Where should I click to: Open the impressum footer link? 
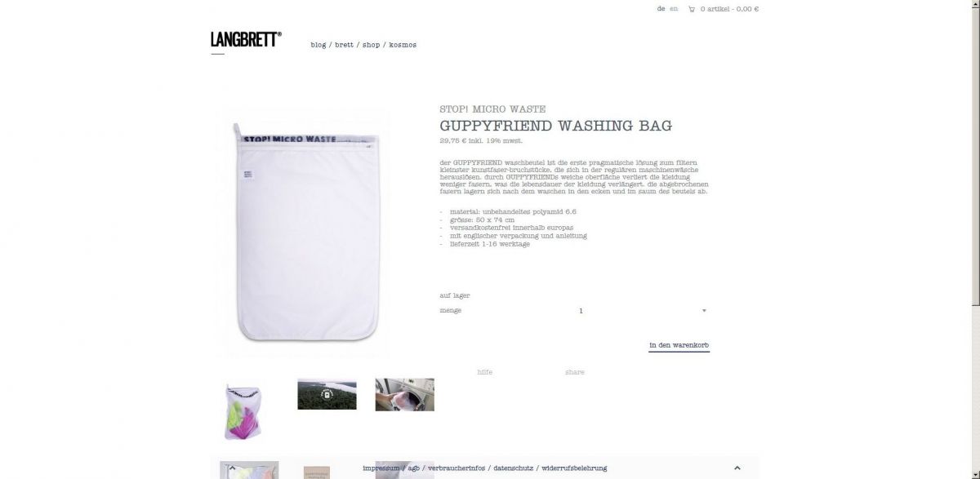click(381, 468)
